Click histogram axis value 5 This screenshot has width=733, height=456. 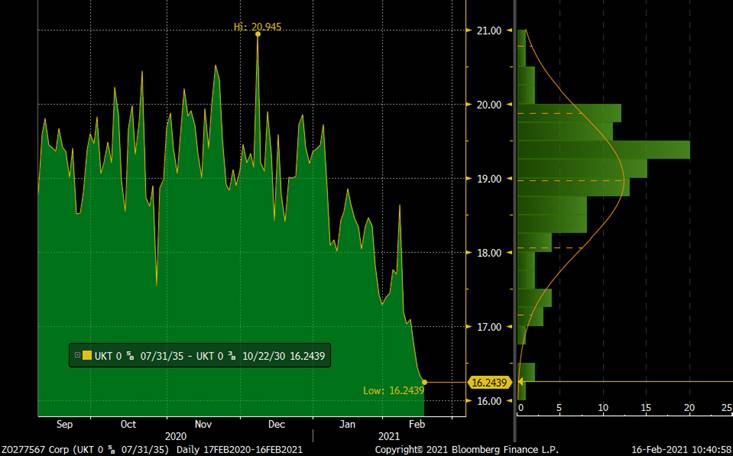pyautogui.click(x=559, y=408)
